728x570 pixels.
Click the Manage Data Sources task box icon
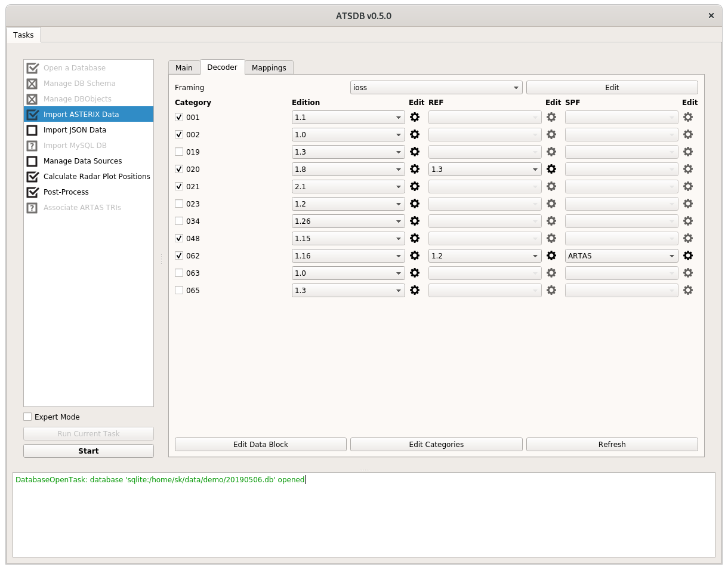tap(32, 161)
